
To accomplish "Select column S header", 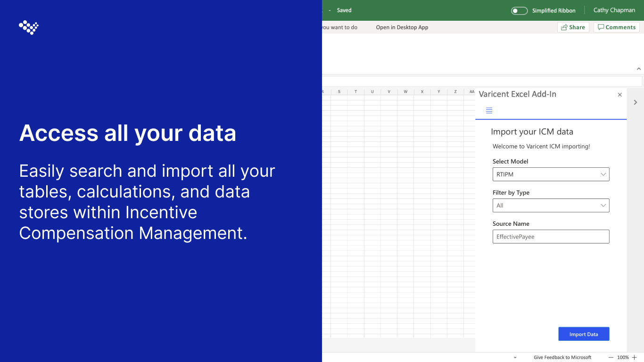I will pyautogui.click(x=339, y=91).
